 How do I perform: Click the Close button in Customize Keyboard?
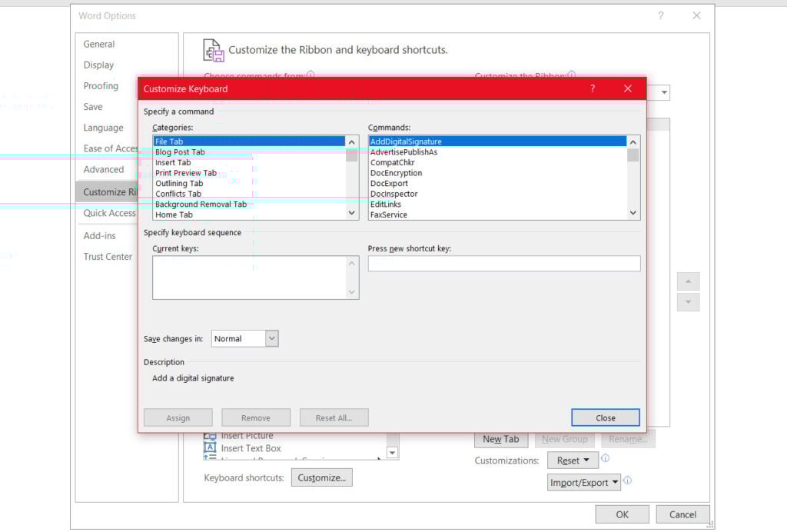(x=606, y=417)
